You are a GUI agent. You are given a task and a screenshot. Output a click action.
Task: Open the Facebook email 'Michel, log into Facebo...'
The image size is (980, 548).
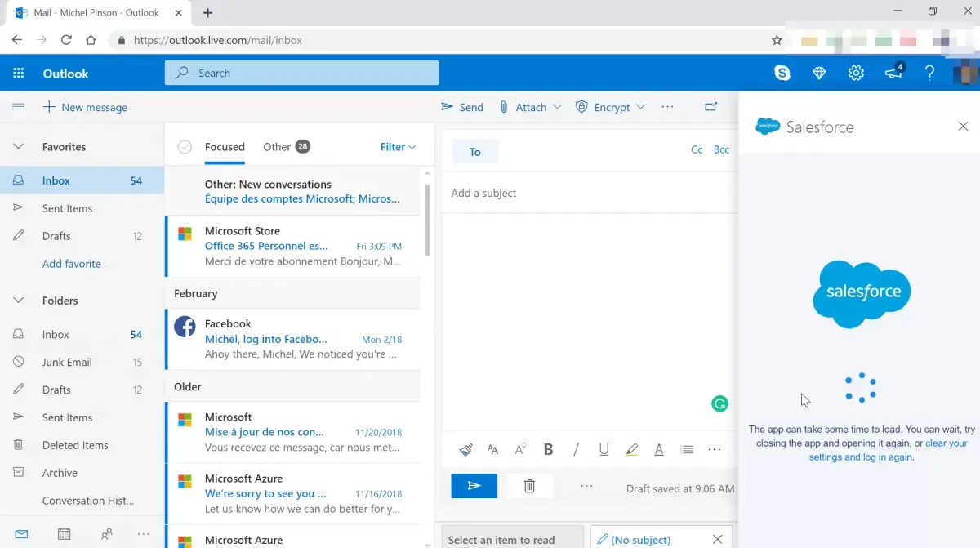[x=293, y=339]
